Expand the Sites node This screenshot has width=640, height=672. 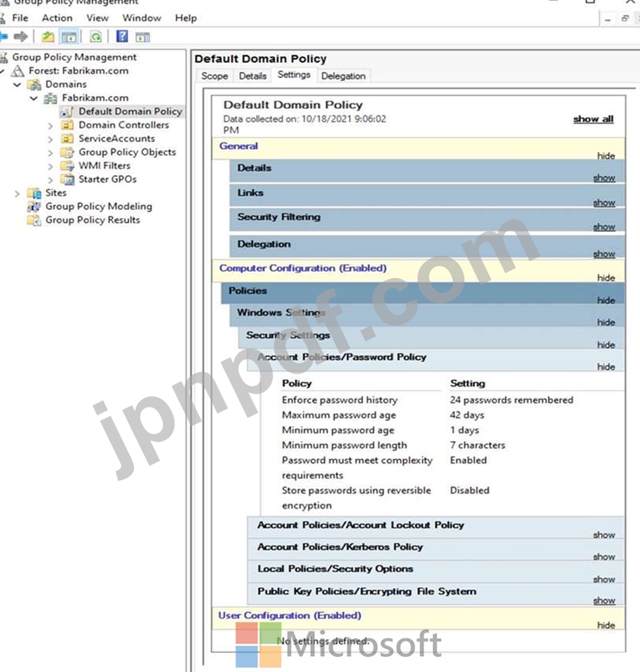tap(17, 194)
